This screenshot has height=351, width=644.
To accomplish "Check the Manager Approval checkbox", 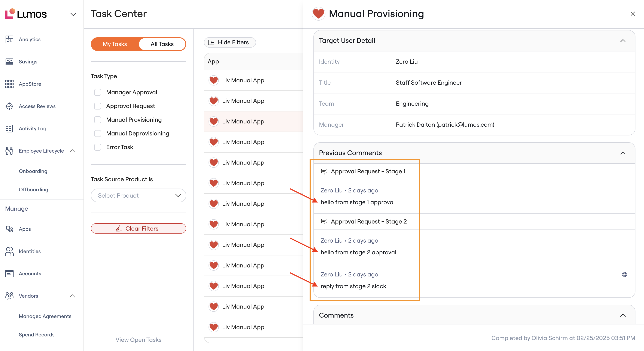I will click(97, 92).
